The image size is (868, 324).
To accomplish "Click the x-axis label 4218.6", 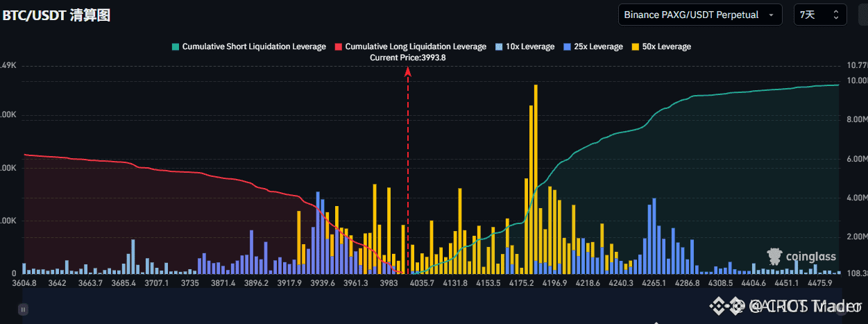I will (588, 283).
